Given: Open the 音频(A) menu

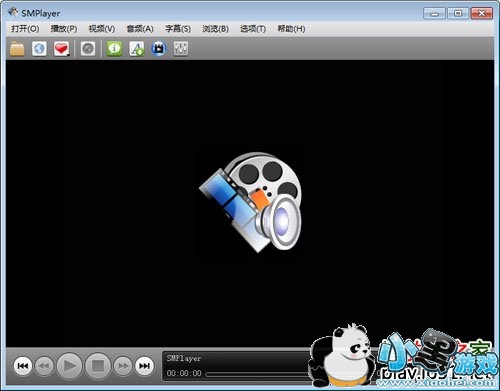Looking at the screenshot, I should pos(140,29).
